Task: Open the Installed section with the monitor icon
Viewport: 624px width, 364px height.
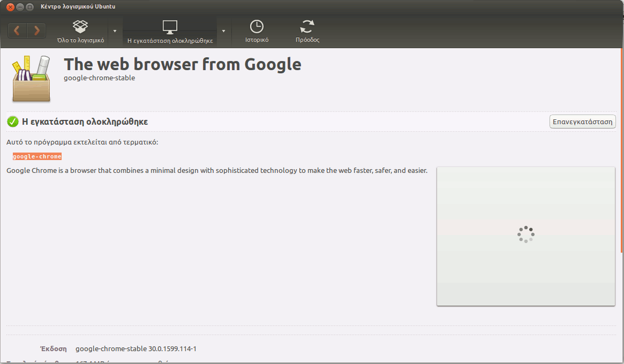Action: (170, 32)
